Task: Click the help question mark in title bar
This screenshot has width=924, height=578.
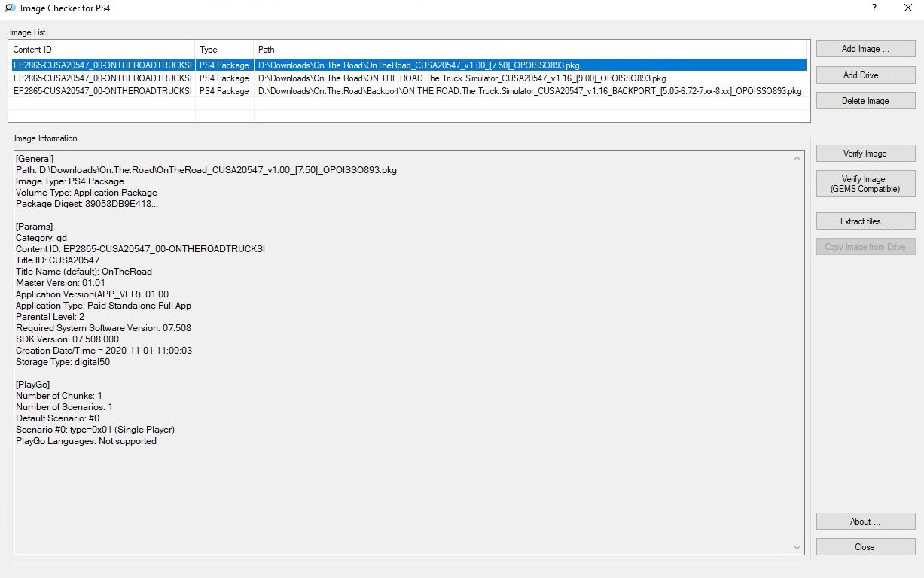Action: [x=874, y=8]
